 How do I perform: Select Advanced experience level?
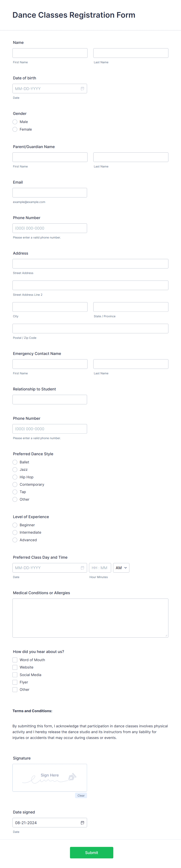click(15, 540)
